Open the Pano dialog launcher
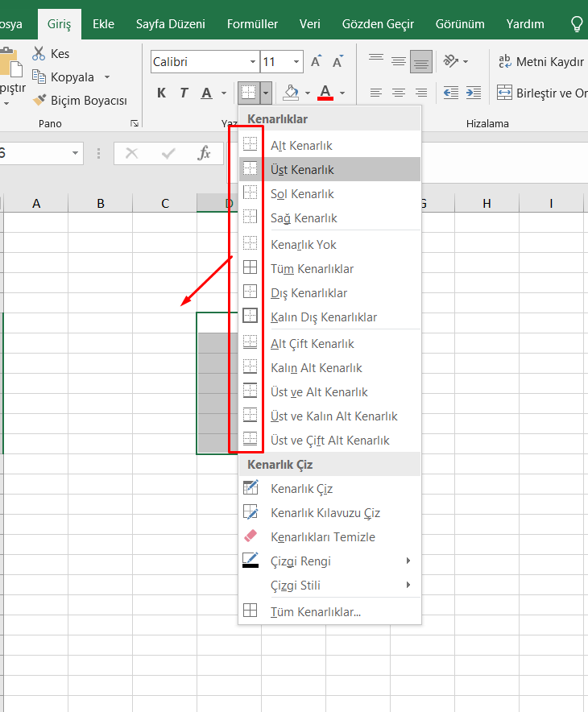The width and height of the screenshot is (588, 712). (x=135, y=123)
